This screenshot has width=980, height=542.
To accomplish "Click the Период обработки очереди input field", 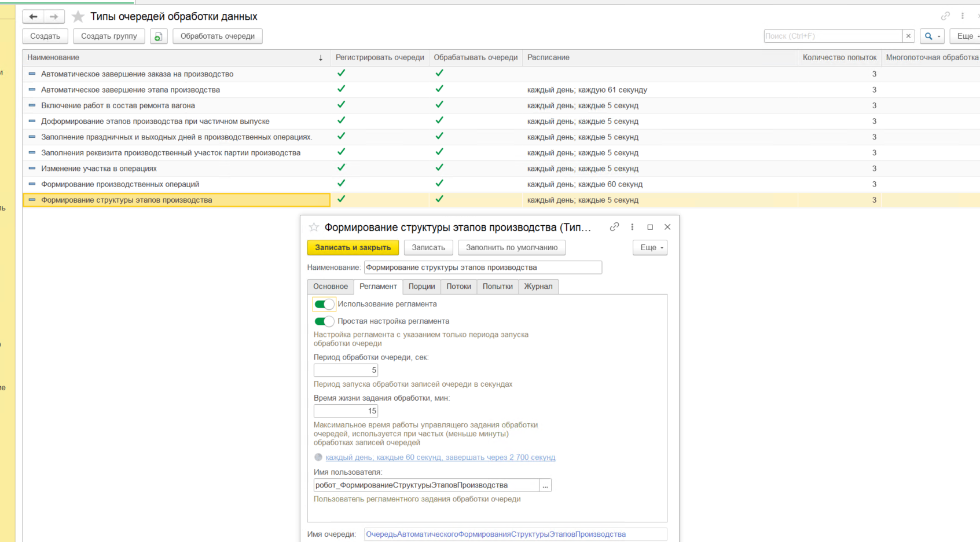I will (346, 370).
